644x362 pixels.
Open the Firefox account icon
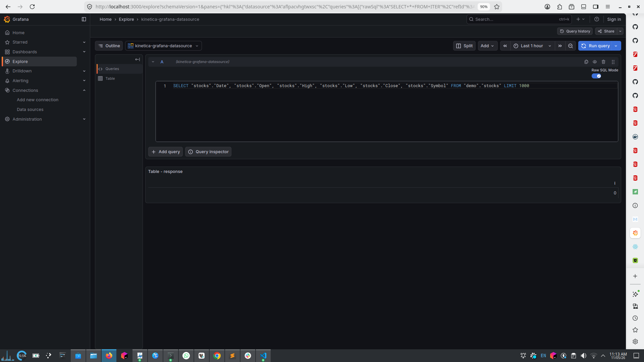pyautogui.click(x=547, y=7)
